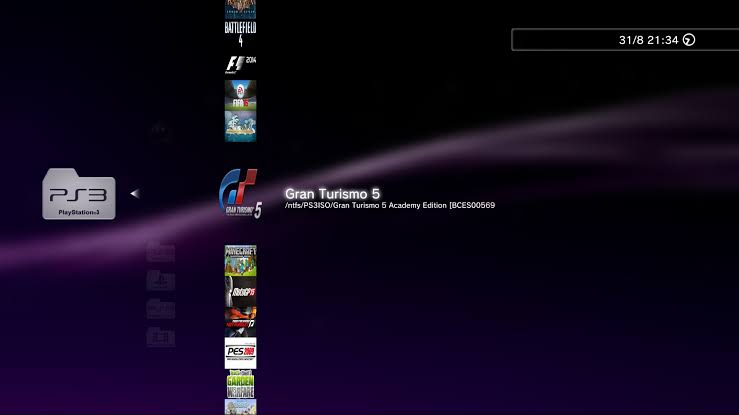
Task: Select the FIFA 15 game icon
Action: point(240,95)
